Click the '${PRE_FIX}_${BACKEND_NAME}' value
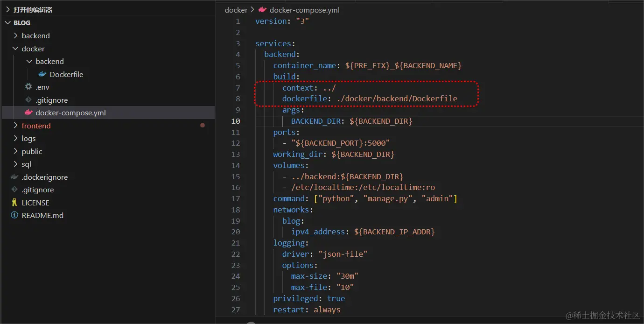644x324 pixels. [x=403, y=65]
